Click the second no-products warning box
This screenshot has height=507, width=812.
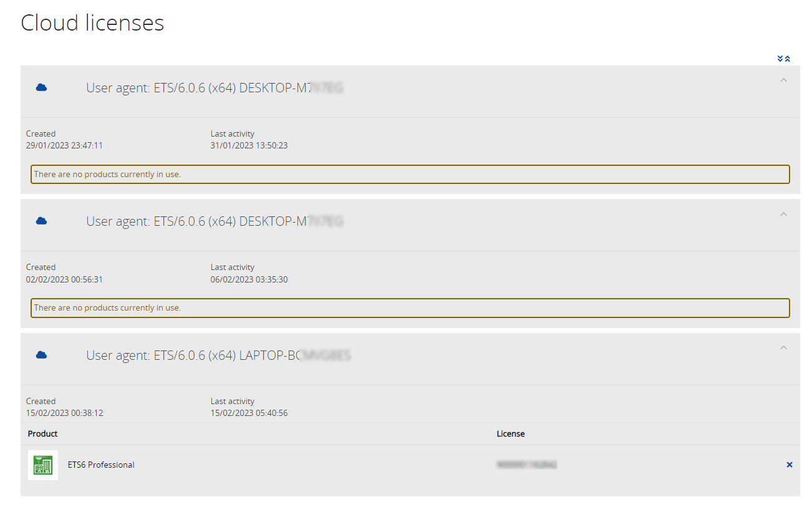410,307
